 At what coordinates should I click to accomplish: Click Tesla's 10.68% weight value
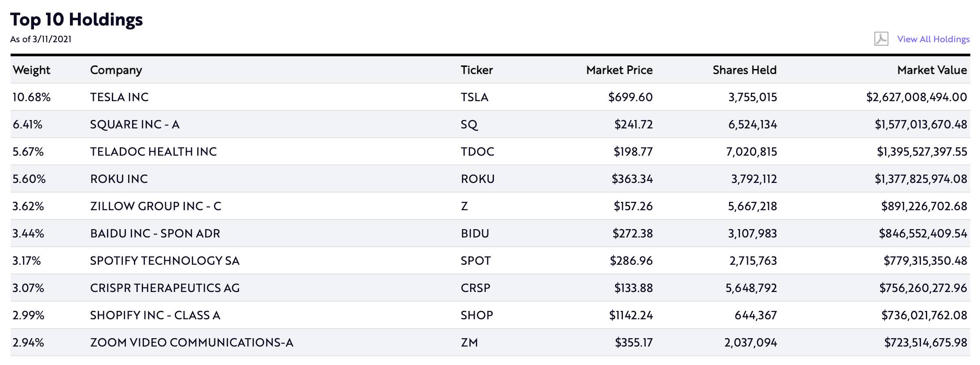(31, 97)
